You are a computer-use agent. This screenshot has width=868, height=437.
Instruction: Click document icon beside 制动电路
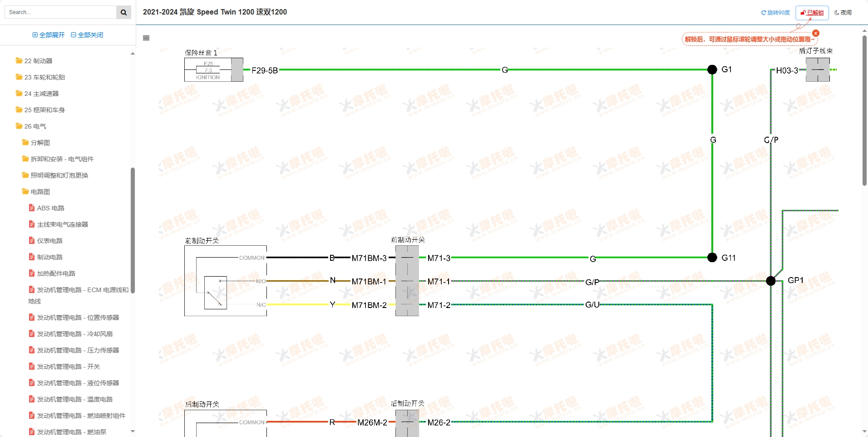(x=31, y=257)
